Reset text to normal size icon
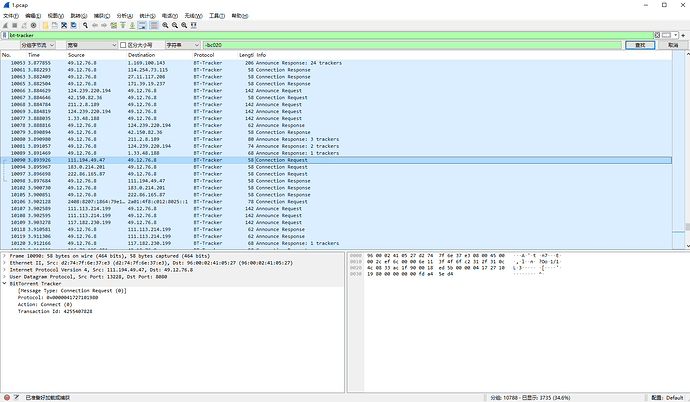This screenshot has width=690, height=402. [184, 26]
